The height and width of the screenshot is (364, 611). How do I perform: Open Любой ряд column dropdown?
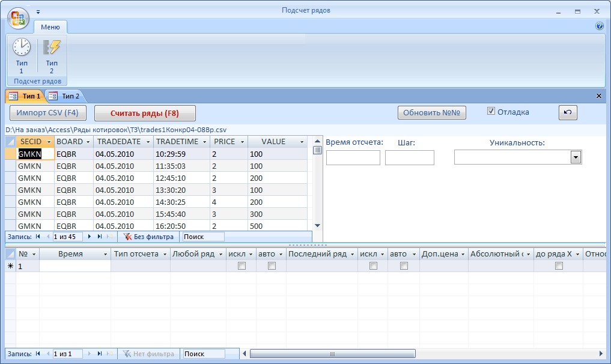220,254
